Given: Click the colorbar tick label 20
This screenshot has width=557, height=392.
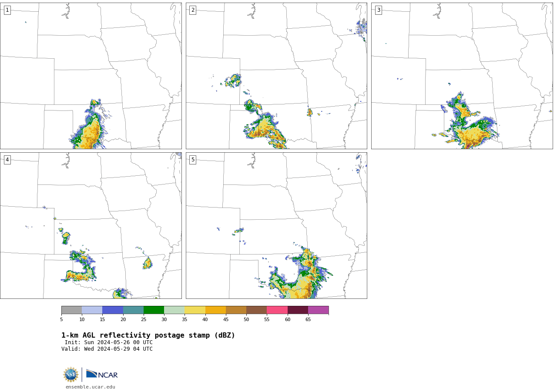Looking at the screenshot, I should (123, 320).
